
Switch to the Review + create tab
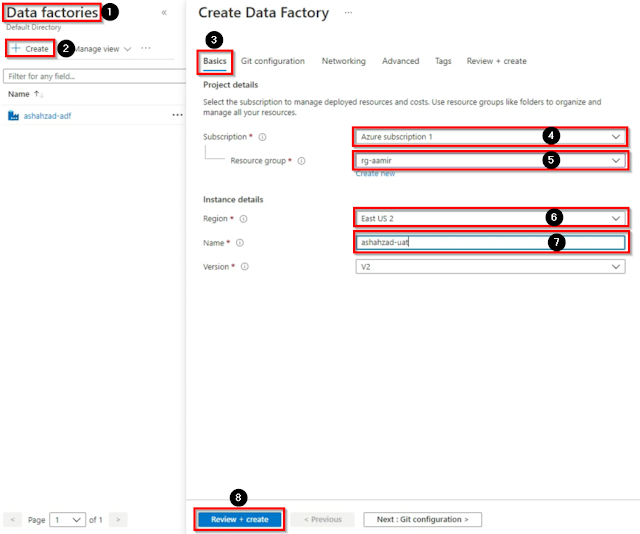[496, 61]
